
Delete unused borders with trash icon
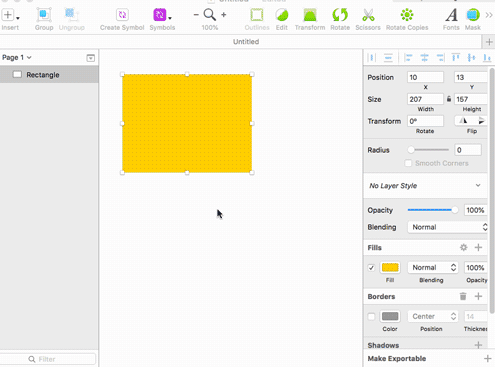[463, 296]
